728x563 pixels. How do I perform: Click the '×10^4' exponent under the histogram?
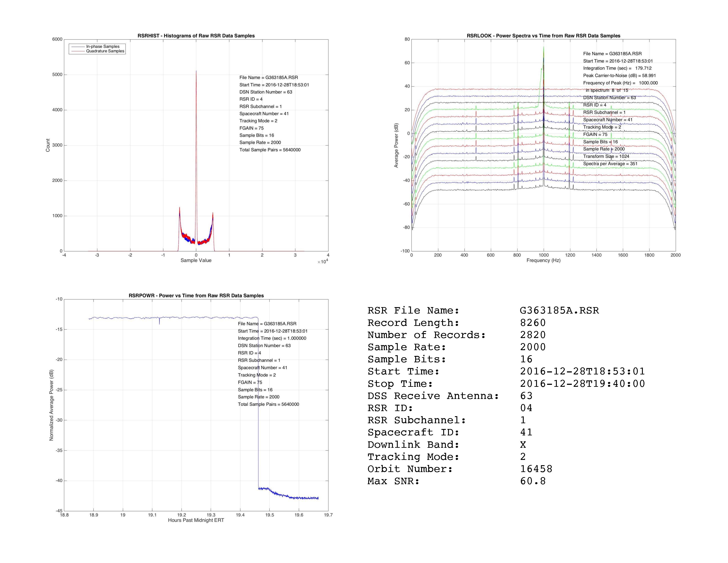click(323, 261)
